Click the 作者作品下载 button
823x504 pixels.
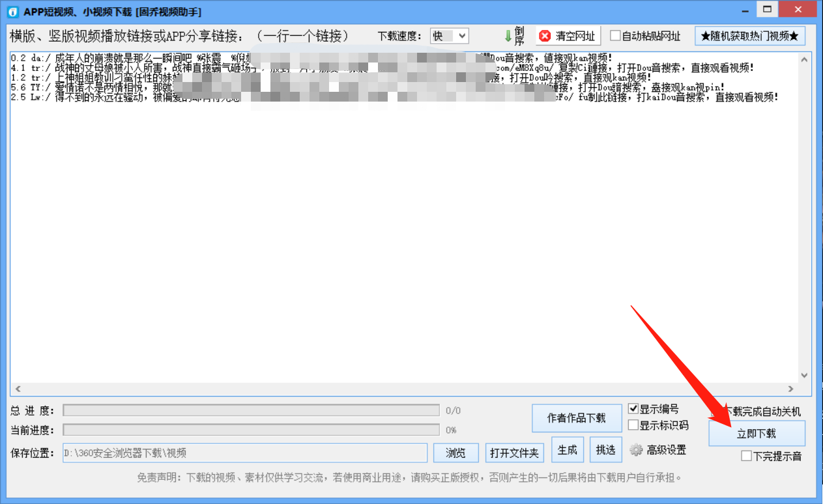click(x=577, y=418)
